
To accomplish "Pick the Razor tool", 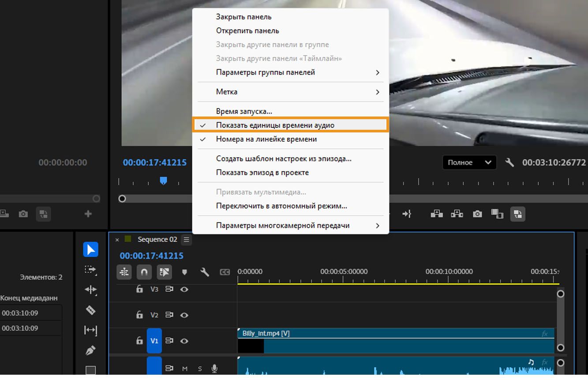I will pos(90,310).
